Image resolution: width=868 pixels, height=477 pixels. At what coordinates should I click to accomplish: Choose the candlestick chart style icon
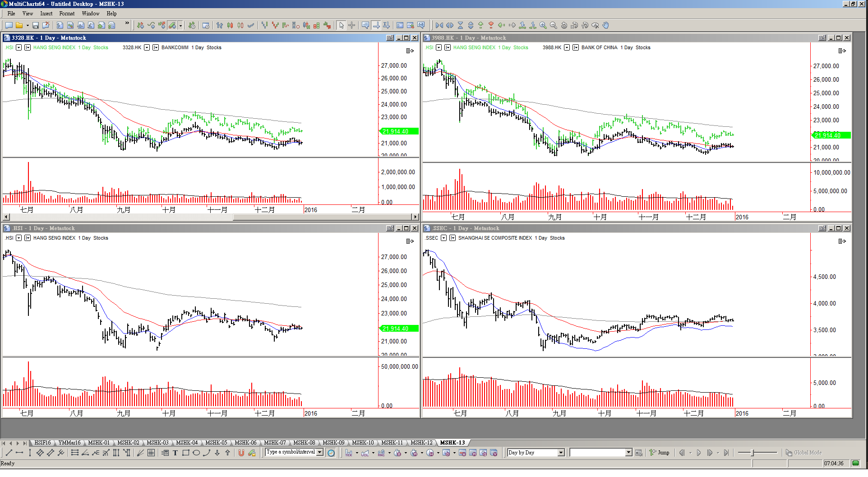coord(230,26)
